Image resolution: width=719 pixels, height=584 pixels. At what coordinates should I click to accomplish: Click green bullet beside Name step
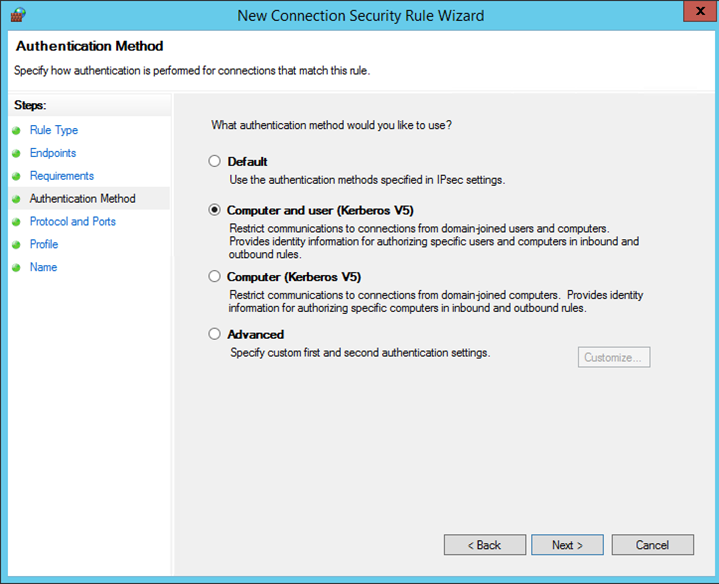17,268
